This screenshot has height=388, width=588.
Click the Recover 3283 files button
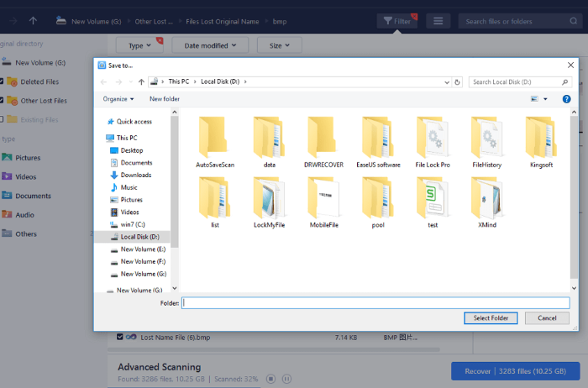coord(515,371)
